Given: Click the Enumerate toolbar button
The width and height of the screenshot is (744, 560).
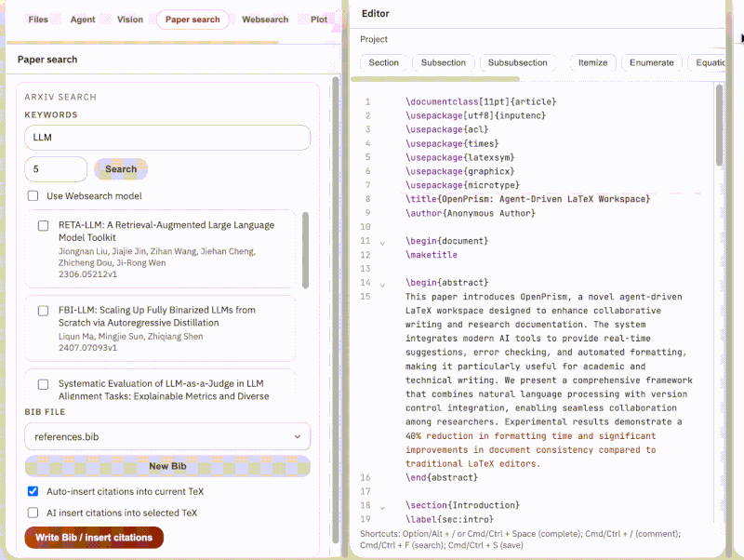Looking at the screenshot, I should (x=652, y=62).
